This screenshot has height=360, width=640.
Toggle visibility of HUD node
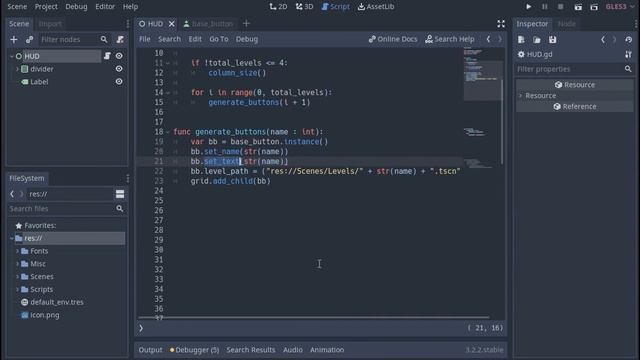point(119,56)
